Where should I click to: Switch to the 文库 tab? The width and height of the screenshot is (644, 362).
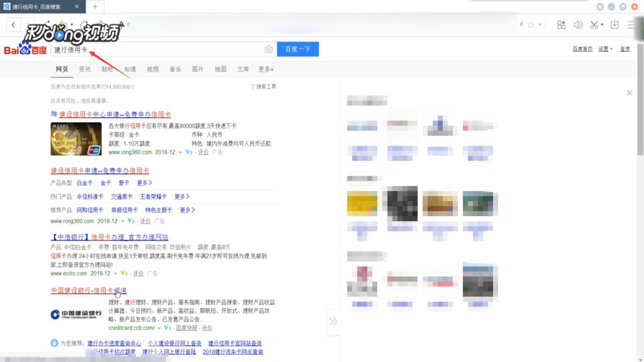pyautogui.click(x=244, y=69)
